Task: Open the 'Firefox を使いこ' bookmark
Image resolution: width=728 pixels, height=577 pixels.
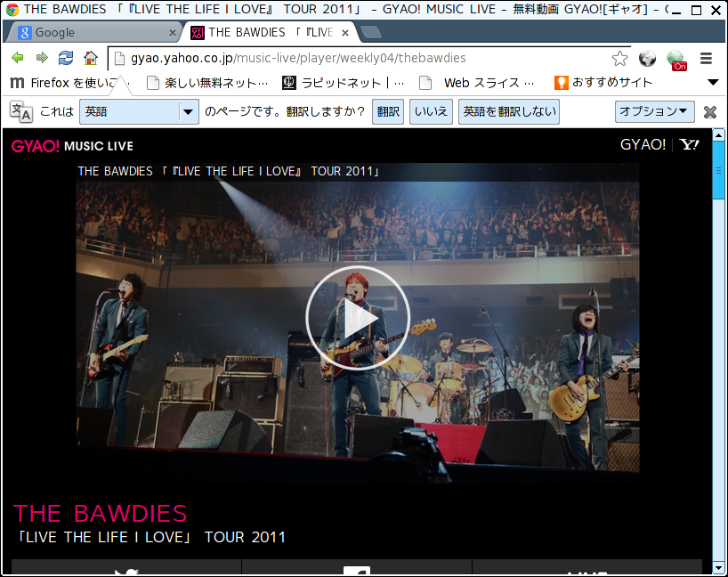Action: pos(69,83)
